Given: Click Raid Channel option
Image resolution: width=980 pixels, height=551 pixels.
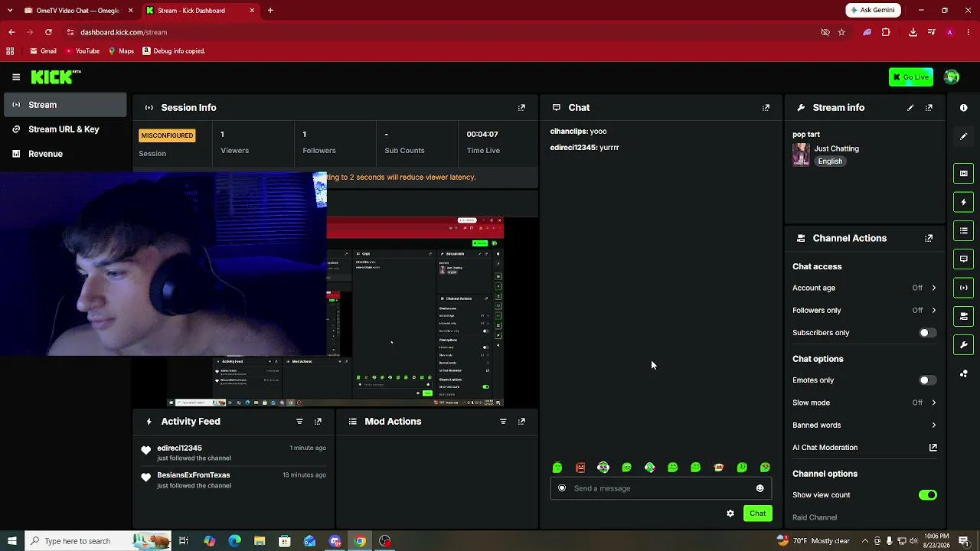Looking at the screenshot, I should tap(815, 517).
